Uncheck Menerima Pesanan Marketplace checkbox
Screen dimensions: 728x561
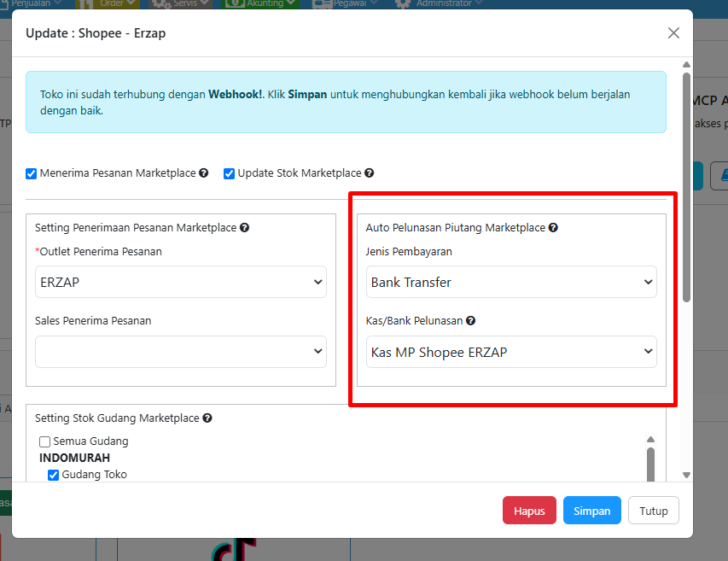(x=31, y=173)
